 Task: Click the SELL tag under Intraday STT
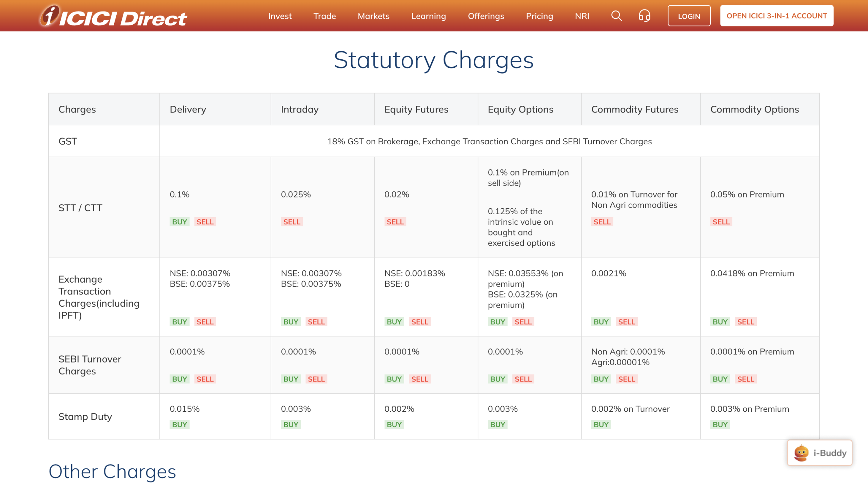tap(292, 222)
